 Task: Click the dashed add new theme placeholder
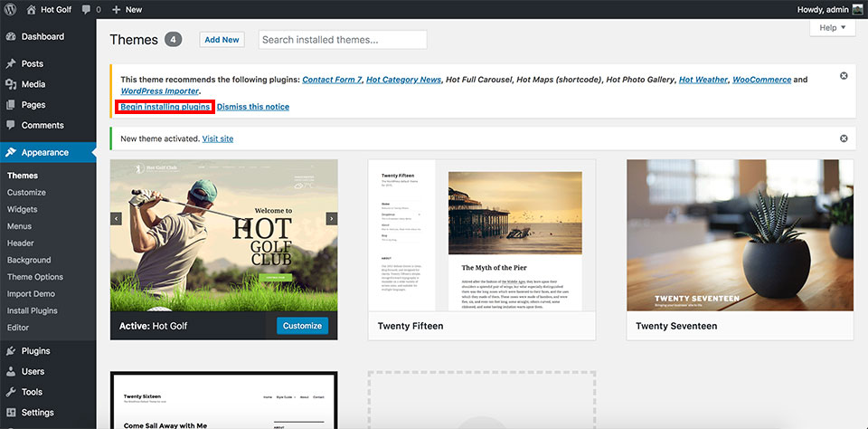482,400
